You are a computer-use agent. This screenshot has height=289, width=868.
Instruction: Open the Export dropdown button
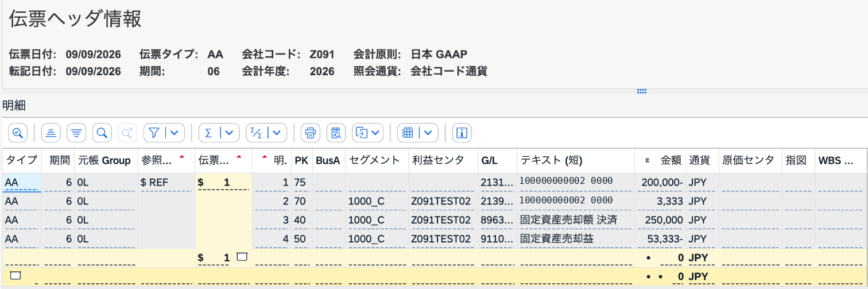click(x=367, y=133)
